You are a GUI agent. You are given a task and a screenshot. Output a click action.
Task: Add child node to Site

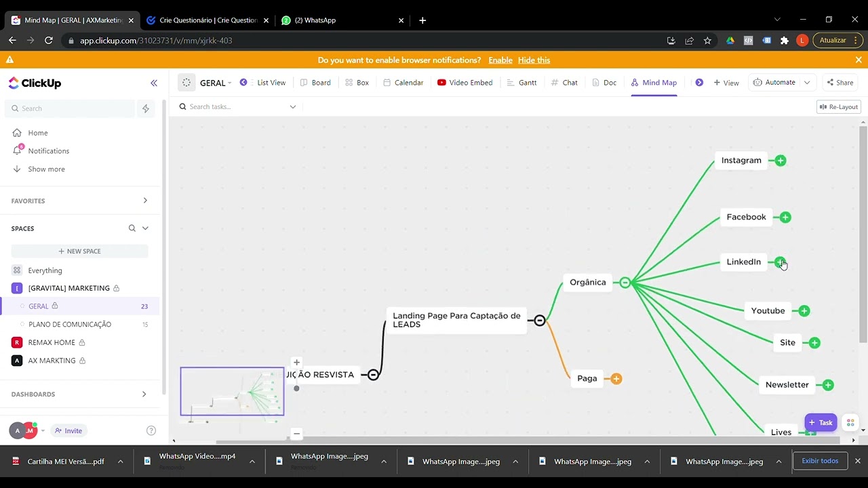click(814, 343)
